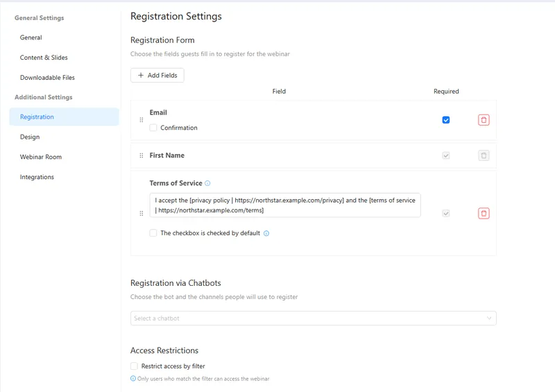Image resolution: width=555 pixels, height=392 pixels.
Task: Click the Registration via Chatbots heading
Action: pyautogui.click(x=176, y=283)
